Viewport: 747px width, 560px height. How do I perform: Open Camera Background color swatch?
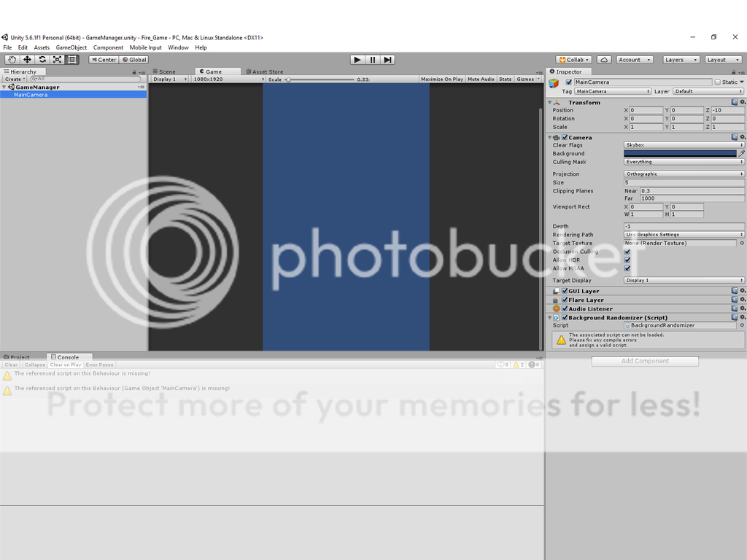click(x=680, y=153)
